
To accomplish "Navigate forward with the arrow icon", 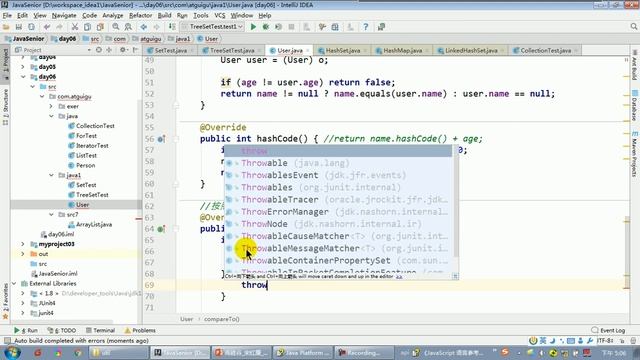I will [156, 27].
